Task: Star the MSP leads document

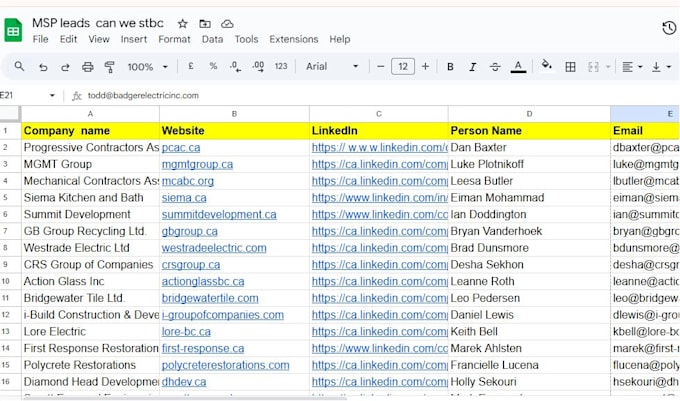Action: (183, 23)
